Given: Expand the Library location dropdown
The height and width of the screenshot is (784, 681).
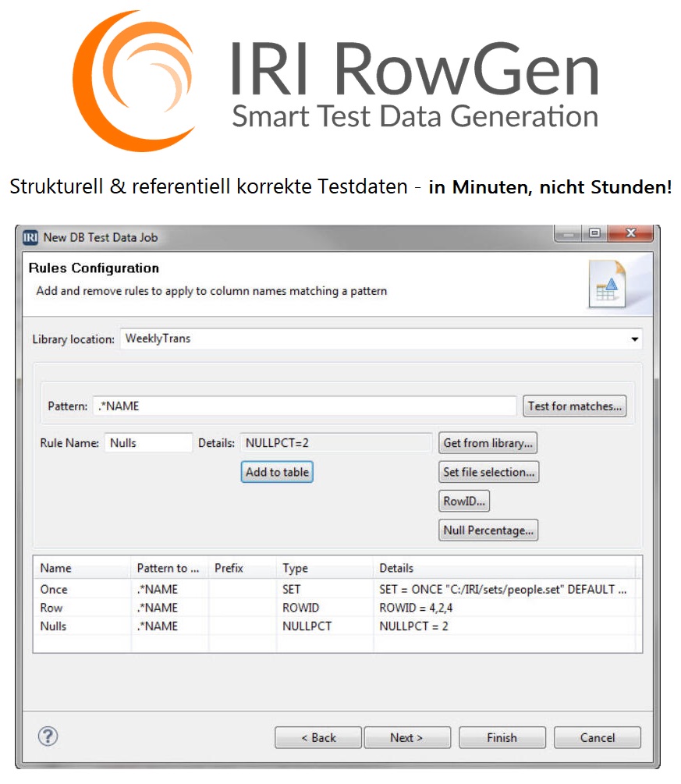Looking at the screenshot, I should point(635,339).
